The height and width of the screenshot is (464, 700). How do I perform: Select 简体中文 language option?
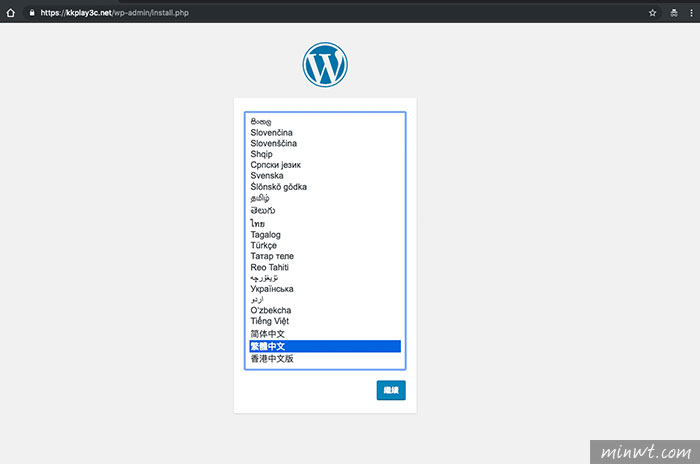pos(325,334)
